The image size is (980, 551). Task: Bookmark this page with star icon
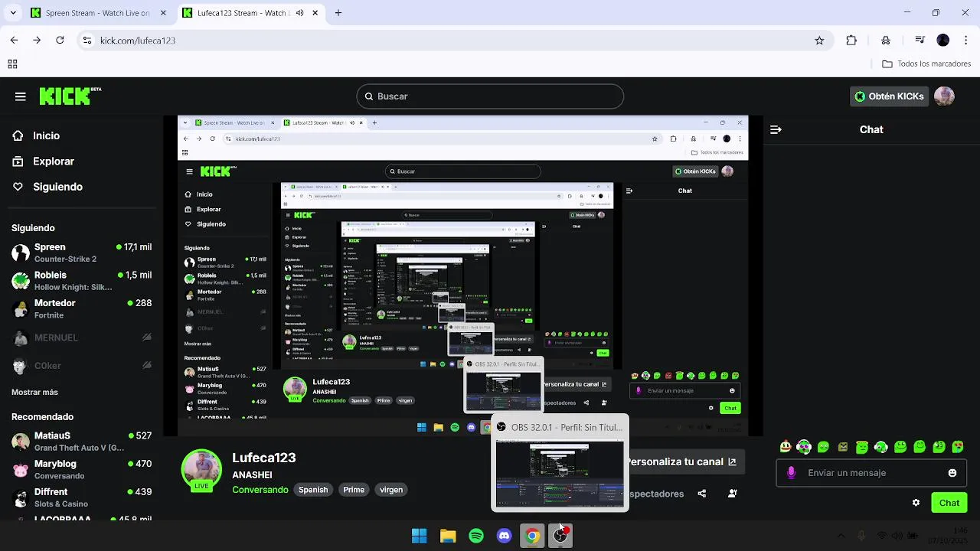[x=819, y=41]
